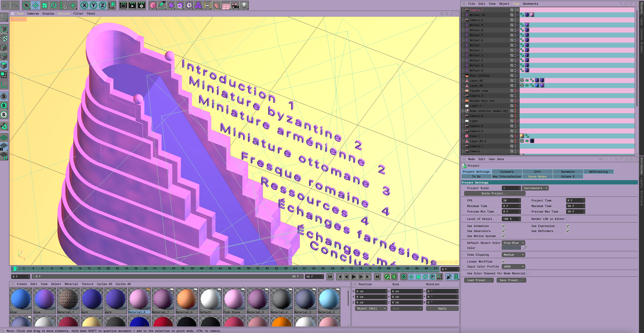The image size is (644, 333).
Task: Disable the Use Animation checkbox
Action: [x=504, y=226]
